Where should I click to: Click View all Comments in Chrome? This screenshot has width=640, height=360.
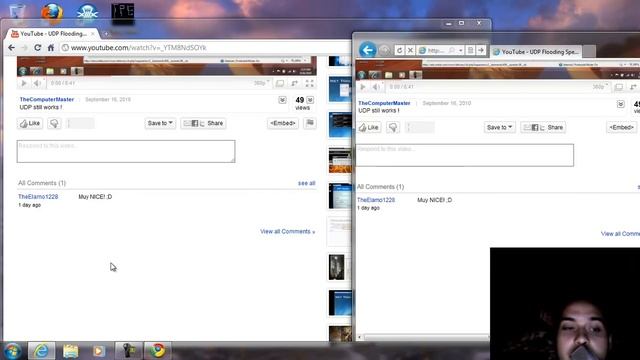coord(288,231)
